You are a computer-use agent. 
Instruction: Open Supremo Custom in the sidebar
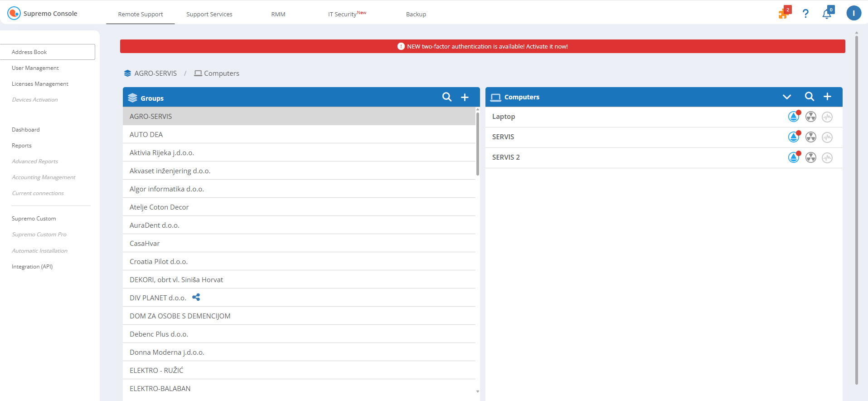click(34, 219)
